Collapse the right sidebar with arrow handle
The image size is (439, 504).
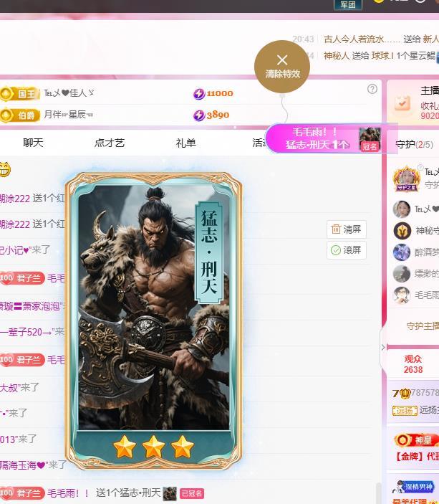pyautogui.click(x=383, y=348)
